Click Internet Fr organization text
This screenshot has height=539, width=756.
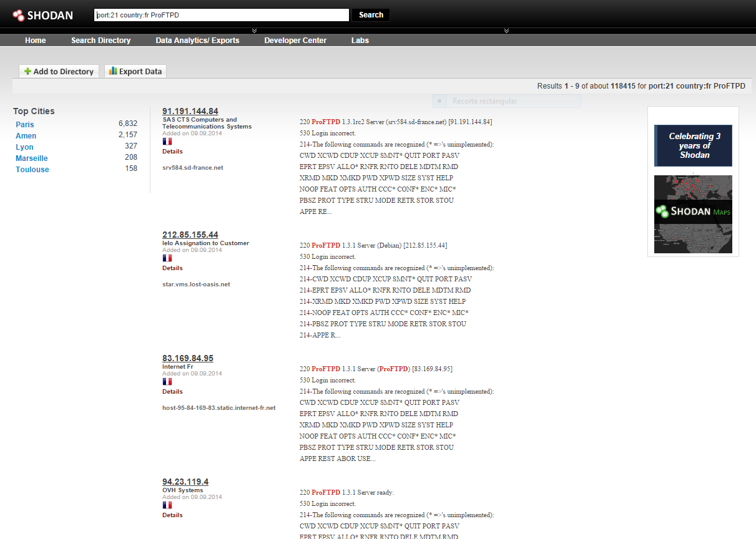[x=178, y=367]
